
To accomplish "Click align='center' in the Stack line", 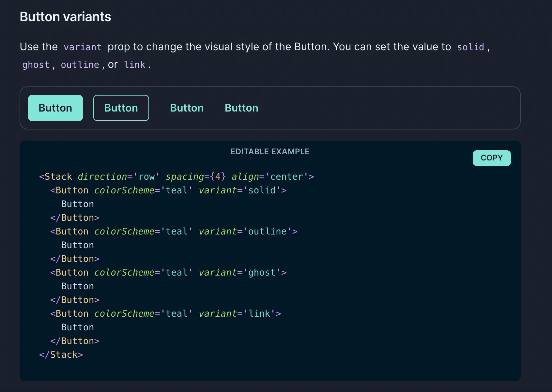I will coord(270,176).
